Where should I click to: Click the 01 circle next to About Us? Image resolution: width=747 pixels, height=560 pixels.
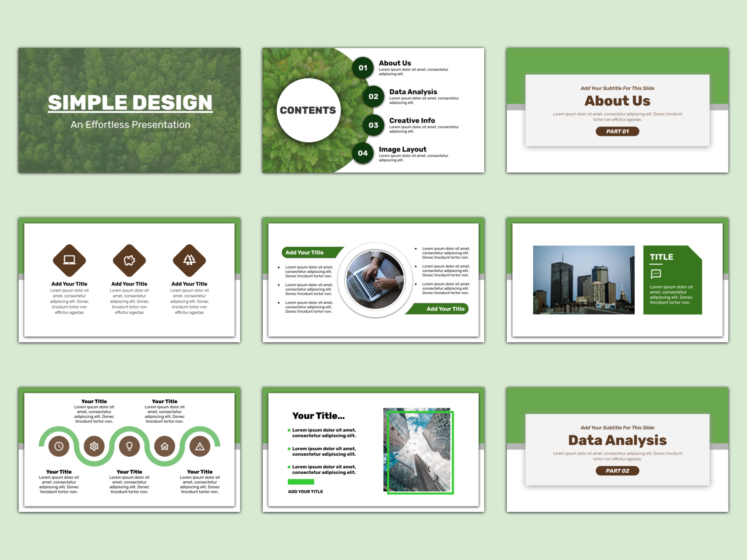click(x=363, y=67)
